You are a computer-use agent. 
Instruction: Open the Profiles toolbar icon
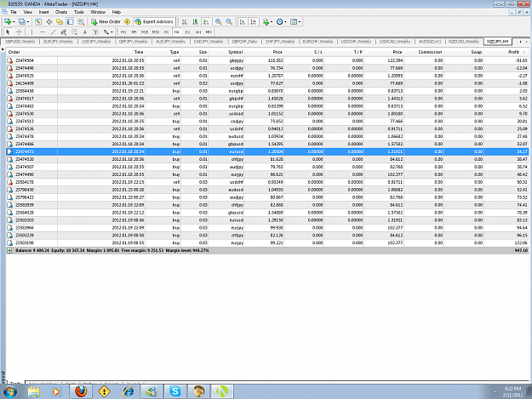21,22
